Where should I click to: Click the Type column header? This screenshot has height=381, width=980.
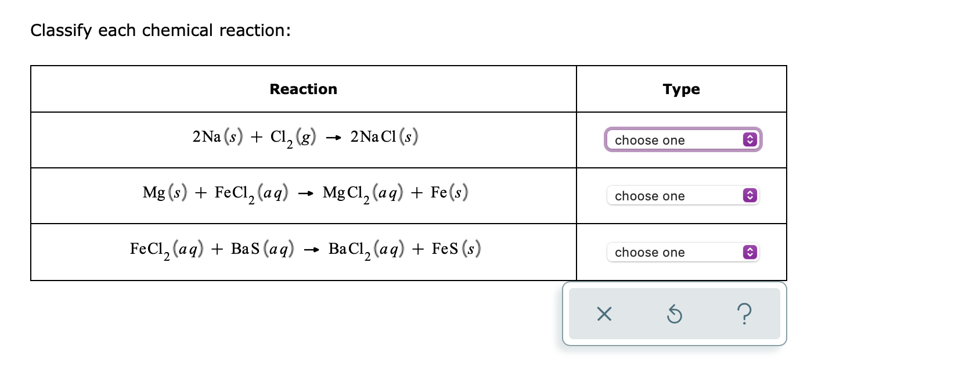click(681, 89)
